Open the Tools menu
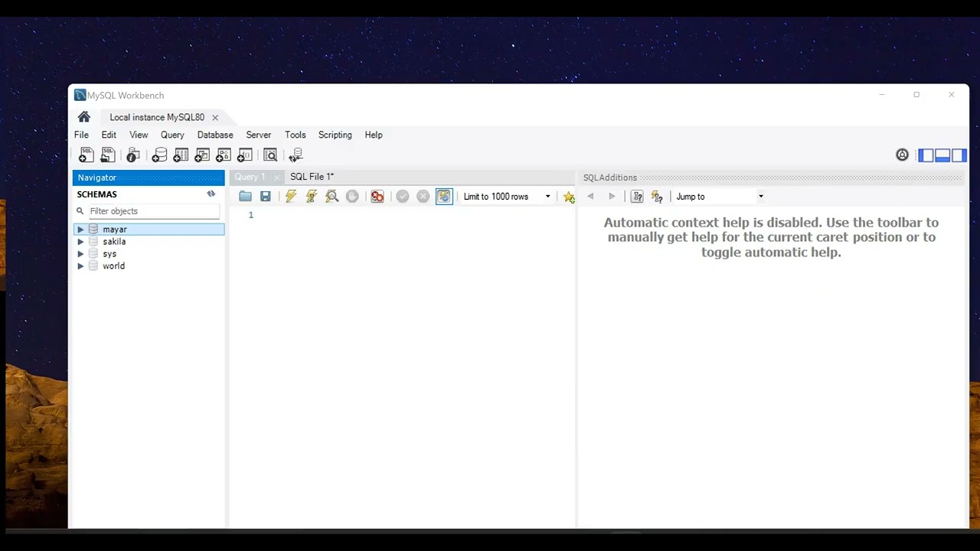The height and width of the screenshot is (551, 980). coord(296,135)
